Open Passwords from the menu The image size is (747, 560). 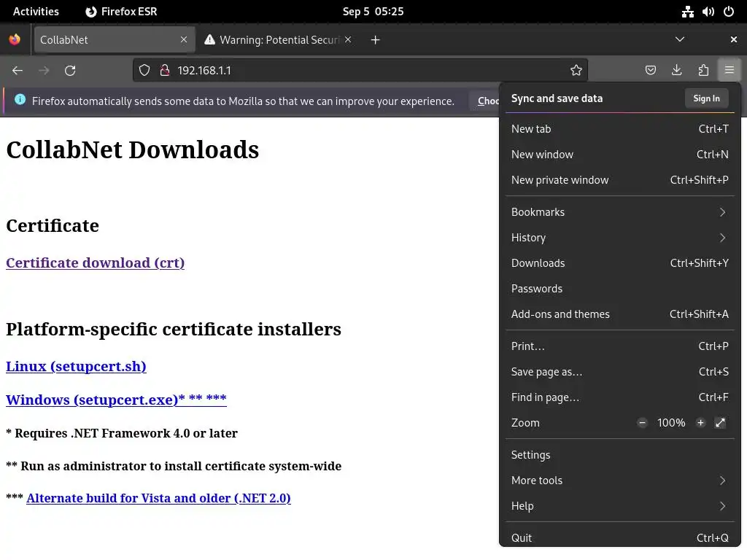point(620,289)
